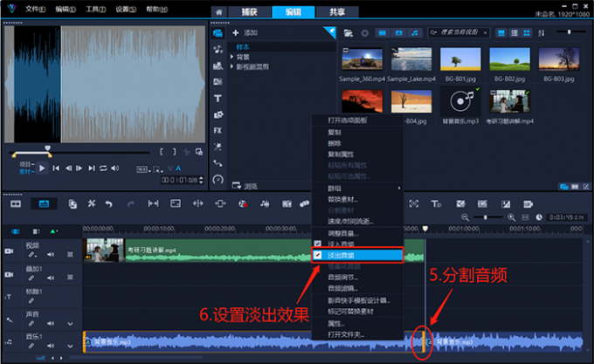Click the import media folder icon in library

349,33
